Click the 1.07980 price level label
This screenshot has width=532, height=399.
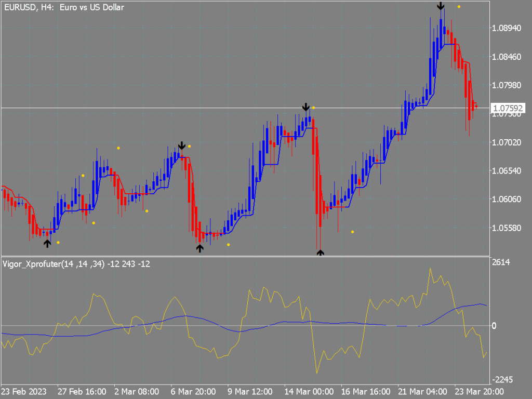coord(507,85)
